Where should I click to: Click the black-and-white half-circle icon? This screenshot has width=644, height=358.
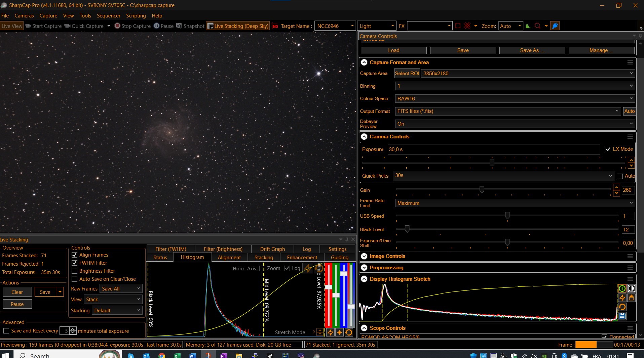click(631, 288)
